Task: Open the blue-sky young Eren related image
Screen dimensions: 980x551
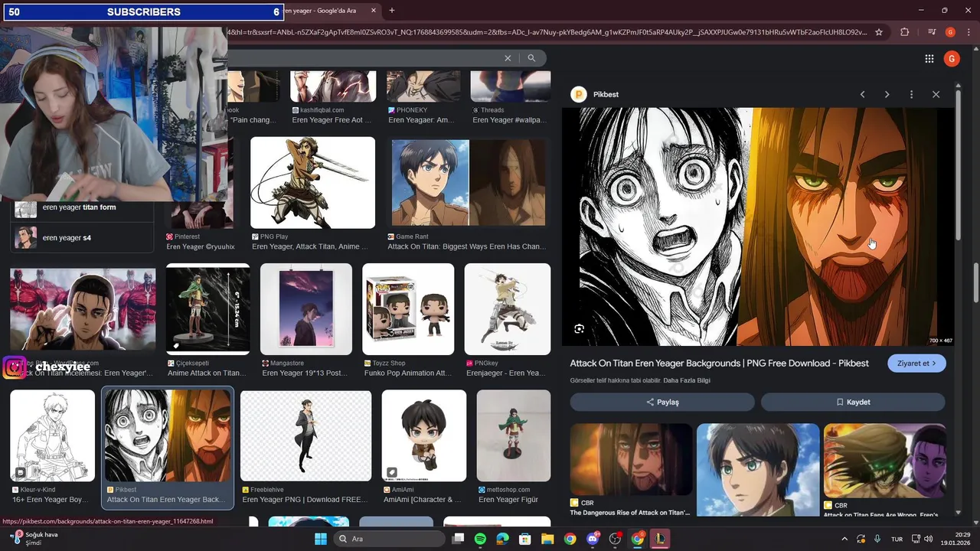Action: tap(758, 470)
